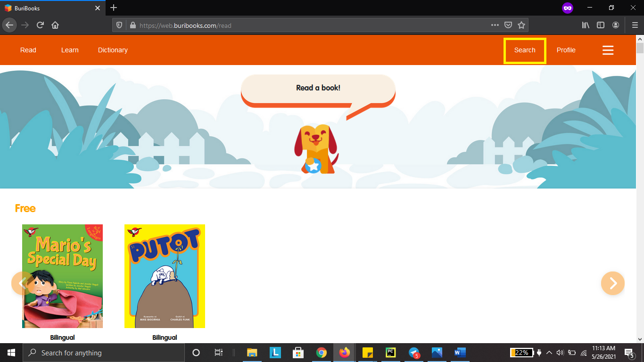Image resolution: width=644 pixels, height=362 pixels.
Task: Click Bilingual label under Mario's Special Day
Action: tap(62, 337)
